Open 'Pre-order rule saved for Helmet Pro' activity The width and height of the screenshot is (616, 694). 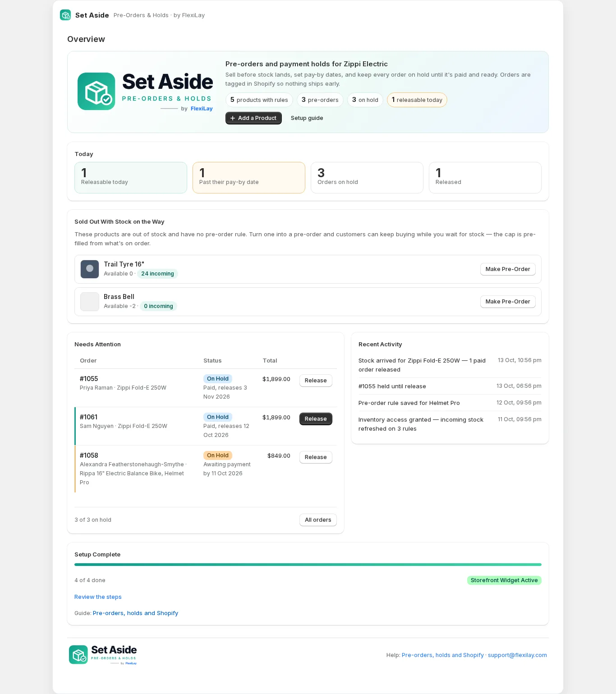(450, 403)
